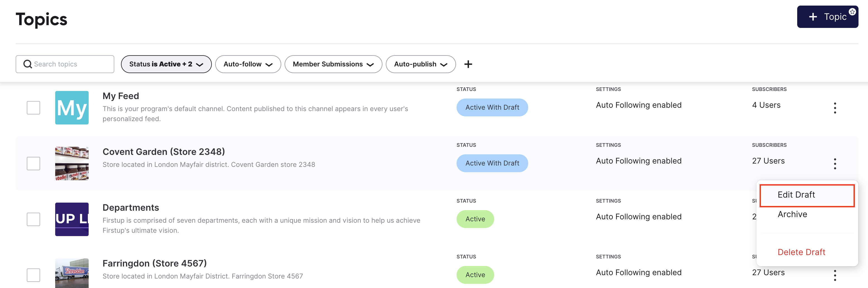Click the Active badge for Farringdon
868x288 pixels.
[x=475, y=275]
